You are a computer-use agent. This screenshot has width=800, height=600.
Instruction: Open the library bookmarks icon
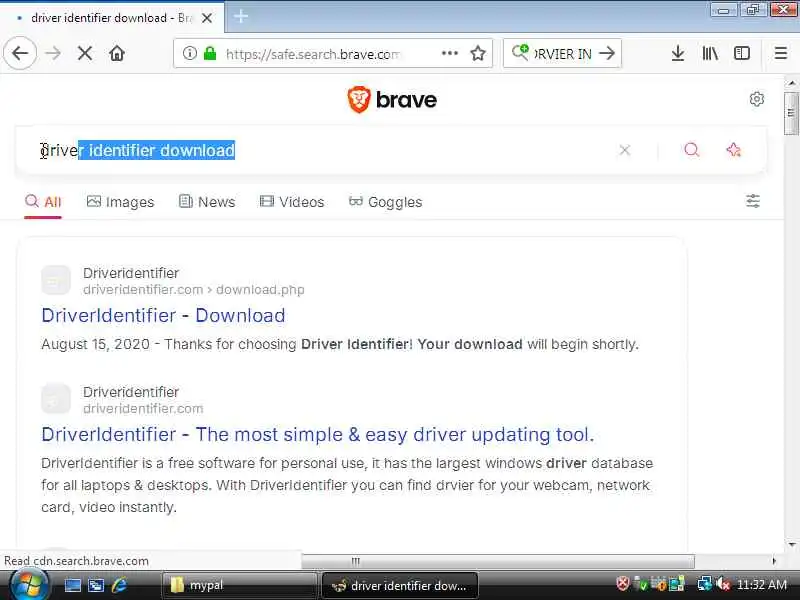[x=710, y=53]
